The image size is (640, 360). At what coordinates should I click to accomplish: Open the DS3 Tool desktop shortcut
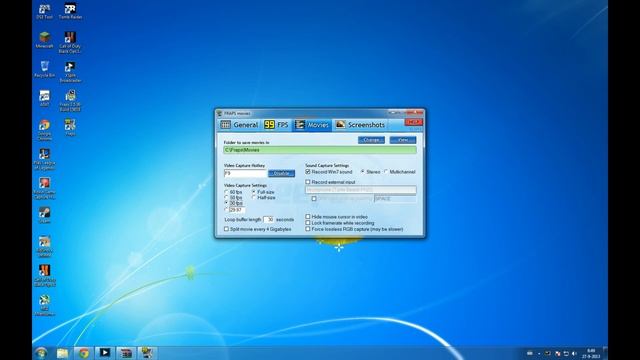click(44, 11)
